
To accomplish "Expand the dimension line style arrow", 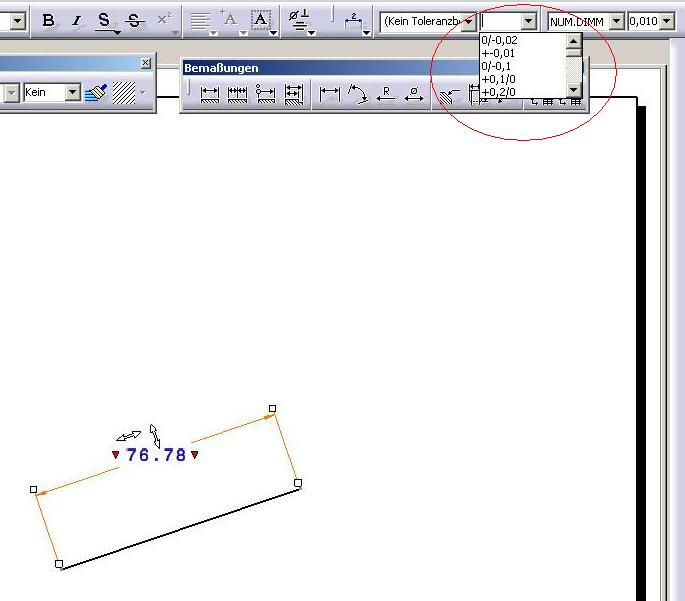I will tap(367, 33).
